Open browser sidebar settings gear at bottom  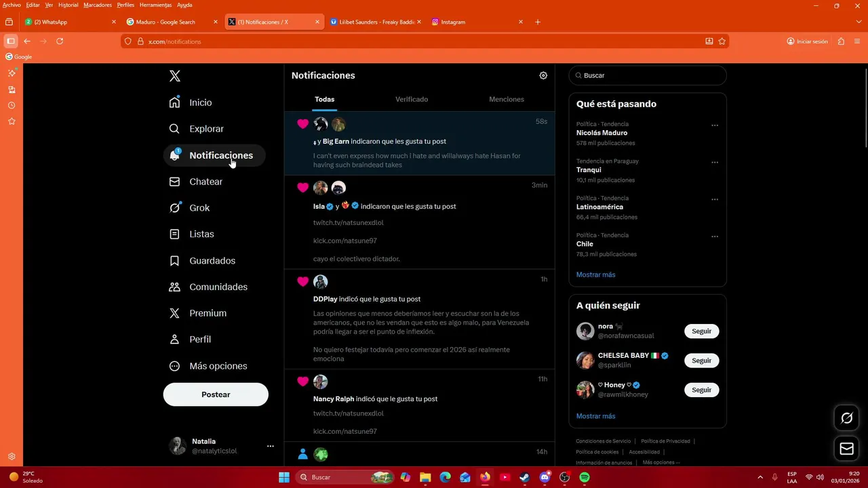point(12,457)
